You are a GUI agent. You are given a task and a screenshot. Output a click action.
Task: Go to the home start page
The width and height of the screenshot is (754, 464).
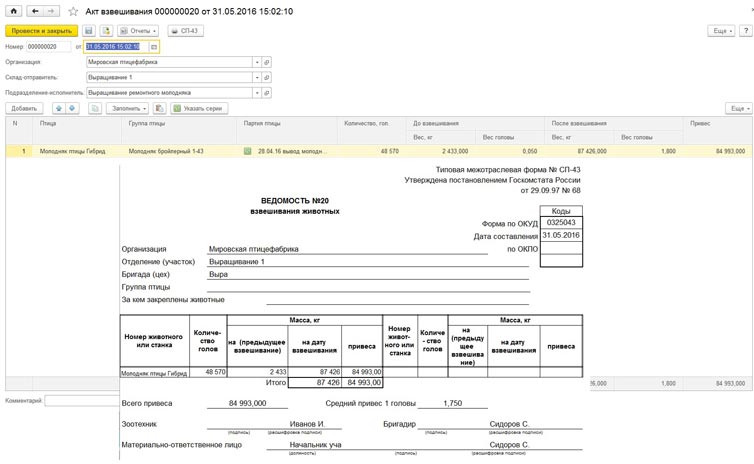(x=13, y=11)
